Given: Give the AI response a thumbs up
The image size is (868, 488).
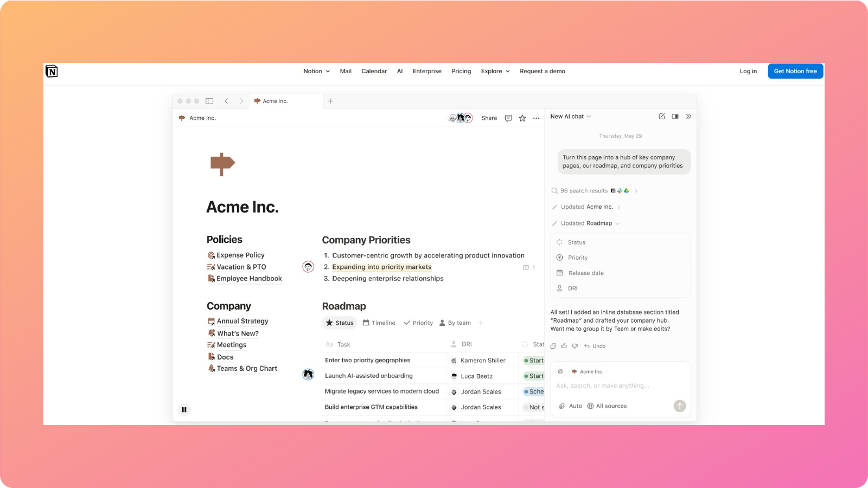Looking at the screenshot, I should point(564,345).
